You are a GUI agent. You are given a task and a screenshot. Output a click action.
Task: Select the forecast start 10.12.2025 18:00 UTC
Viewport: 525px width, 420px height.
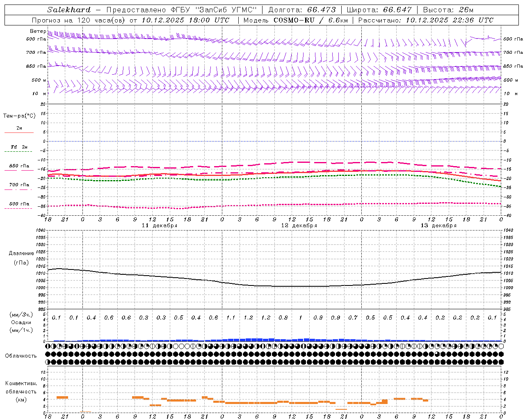tap(185, 20)
